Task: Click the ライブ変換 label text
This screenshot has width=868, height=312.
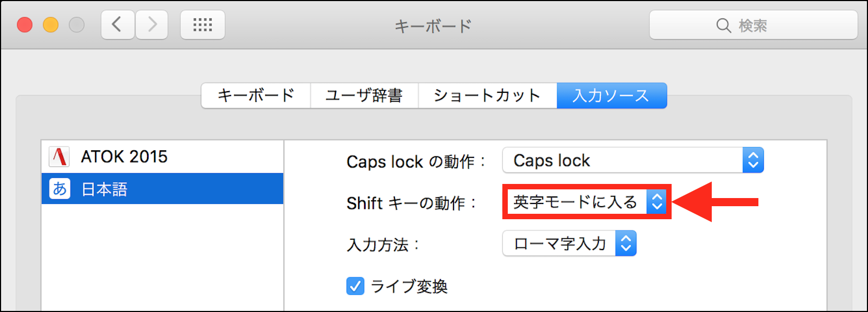Action: (409, 286)
